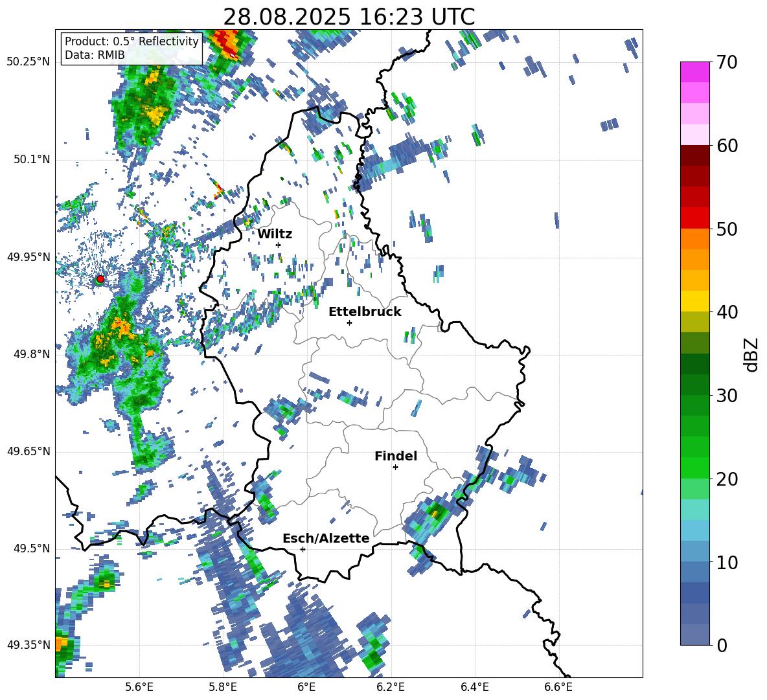767x700 pixels.
Task: Click the yellow colorbar band at 40 dBZ
Action: point(694,301)
